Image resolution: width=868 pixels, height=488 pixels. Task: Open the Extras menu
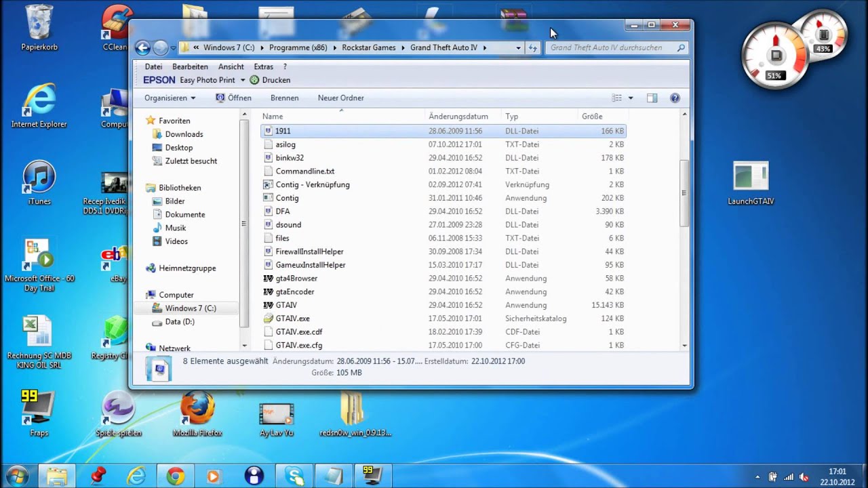tap(264, 66)
